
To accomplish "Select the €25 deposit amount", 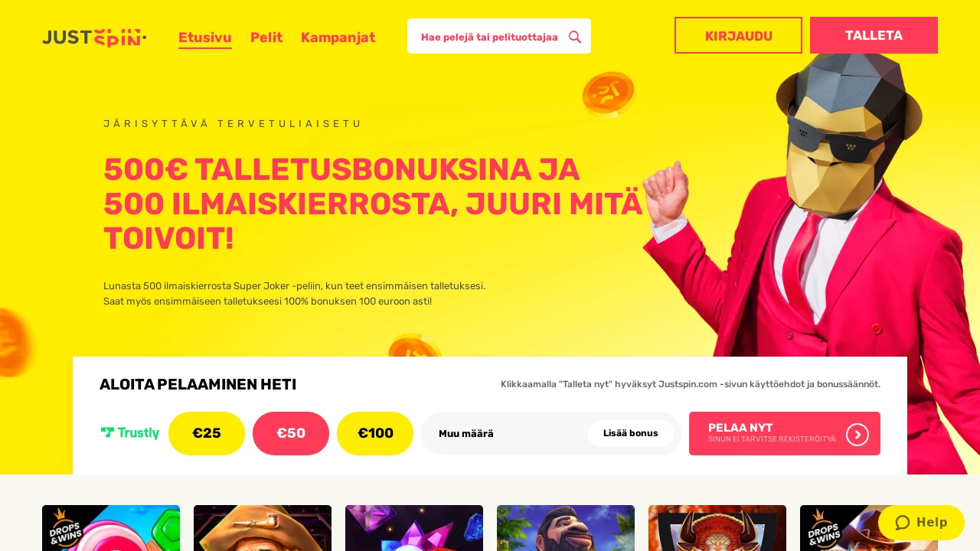I will [x=207, y=433].
